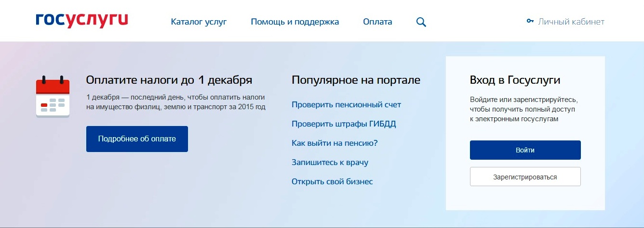Screen dimensions: 644x228
Task: Open Проверить пенсионный счет link
Action: coord(347,104)
